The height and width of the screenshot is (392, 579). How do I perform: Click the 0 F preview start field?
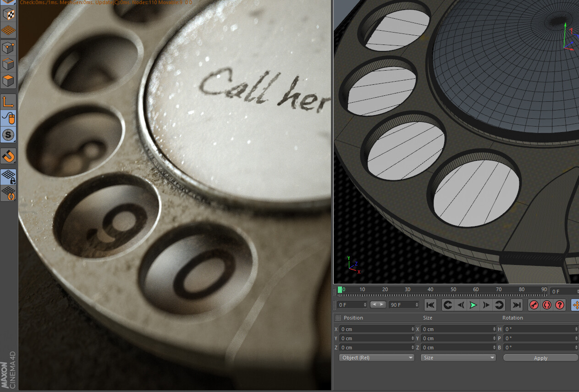click(x=352, y=305)
